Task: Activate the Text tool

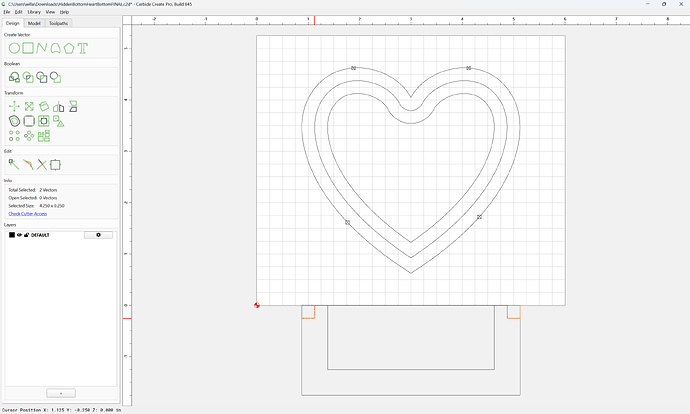Action: coord(83,48)
